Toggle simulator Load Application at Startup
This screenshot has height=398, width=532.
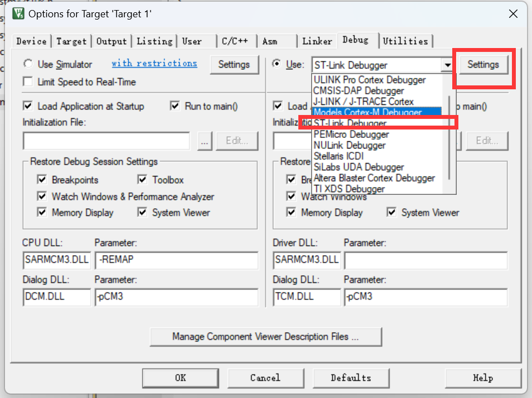[28, 106]
